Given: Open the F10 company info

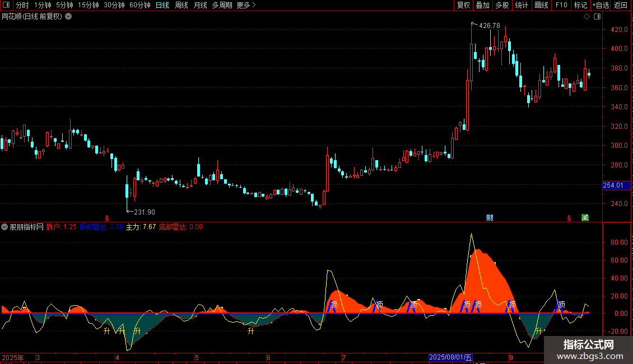Looking at the screenshot, I should coord(561,5).
